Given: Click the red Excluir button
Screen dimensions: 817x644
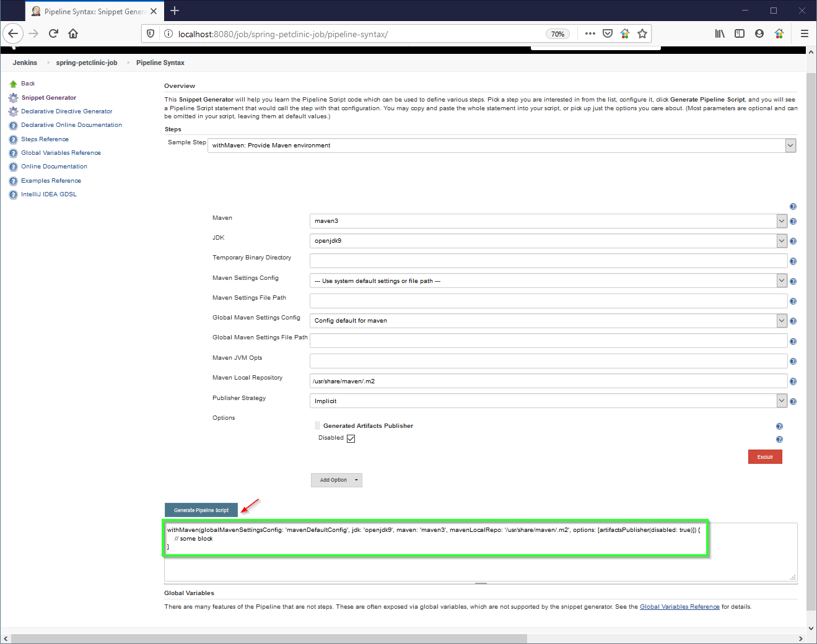Looking at the screenshot, I should coord(765,457).
